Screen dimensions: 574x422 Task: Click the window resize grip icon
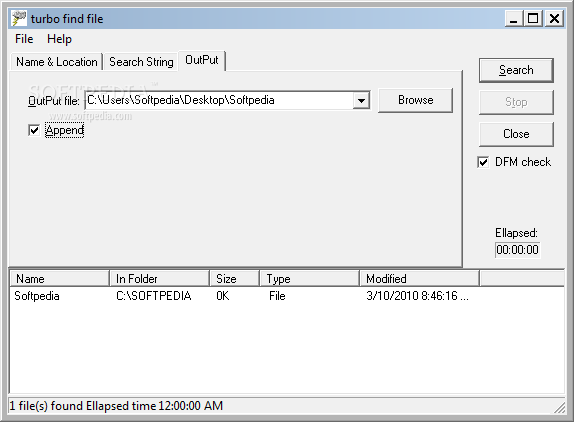pyautogui.click(x=559, y=408)
